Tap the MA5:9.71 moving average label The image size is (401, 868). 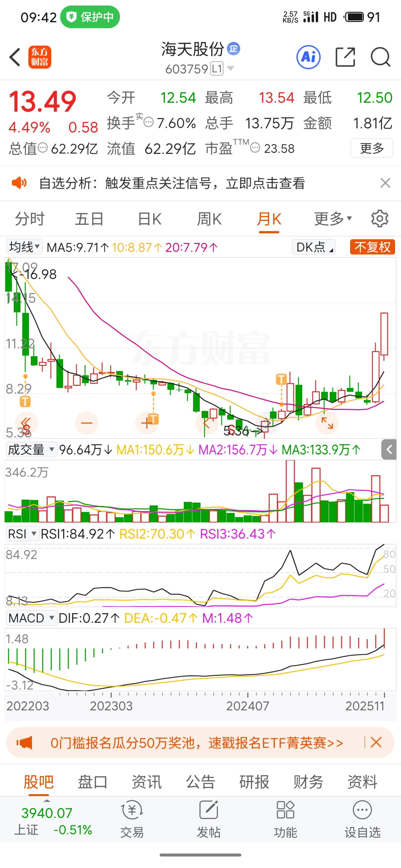pyautogui.click(x=78, y=247)
